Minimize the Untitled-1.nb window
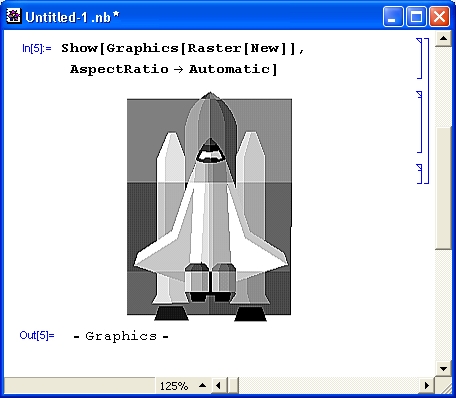Viewport: 456px width, 398px height. [x=393, y=16]
